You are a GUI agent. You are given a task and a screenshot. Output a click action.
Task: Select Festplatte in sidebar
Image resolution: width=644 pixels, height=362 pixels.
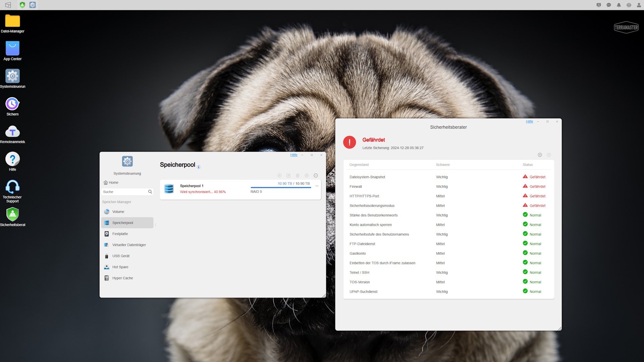127,234
